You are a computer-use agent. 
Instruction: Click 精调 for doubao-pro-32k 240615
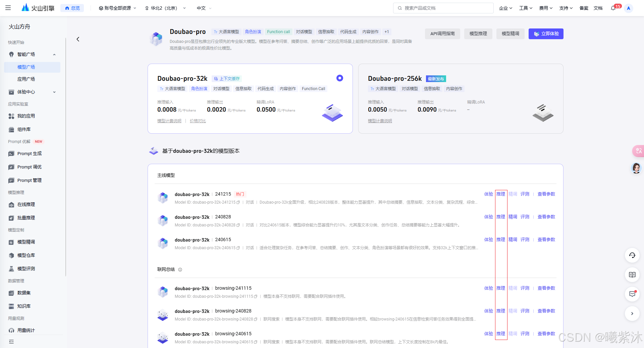pos(513,239)
